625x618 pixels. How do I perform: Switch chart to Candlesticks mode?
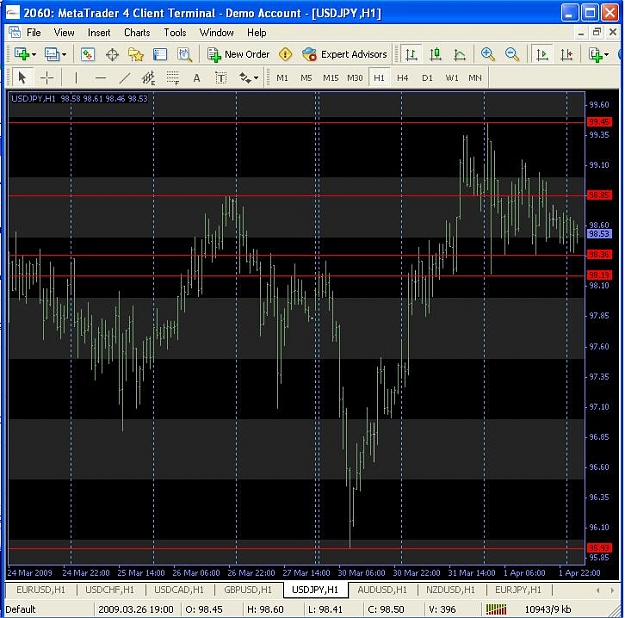[435, 54]
